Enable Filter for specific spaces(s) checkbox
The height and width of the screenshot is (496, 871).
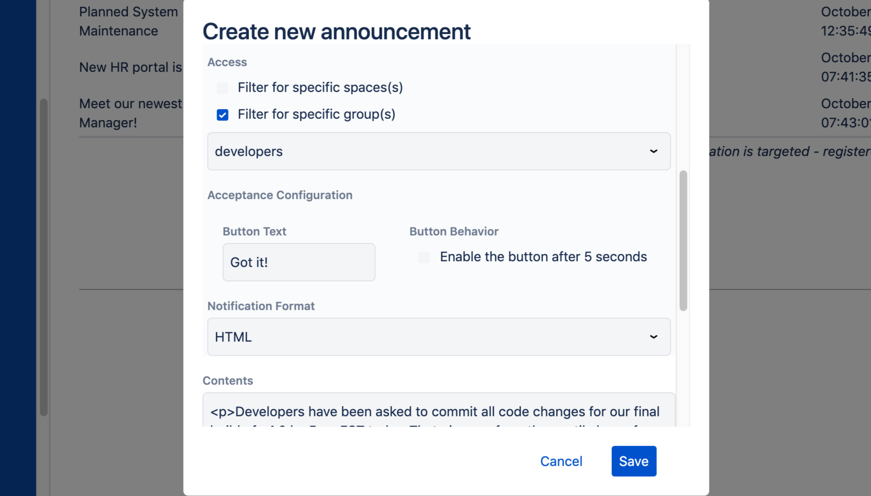[223, 88]
